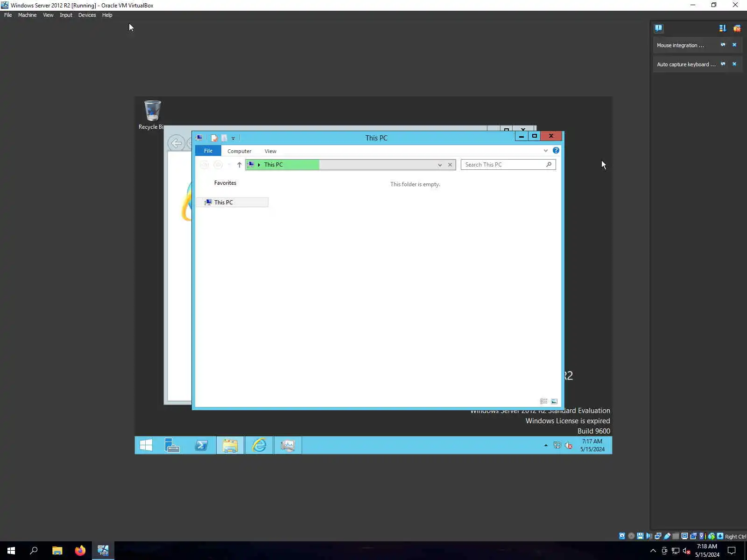Open Explorer Help question mark

(x=556, y=150)
